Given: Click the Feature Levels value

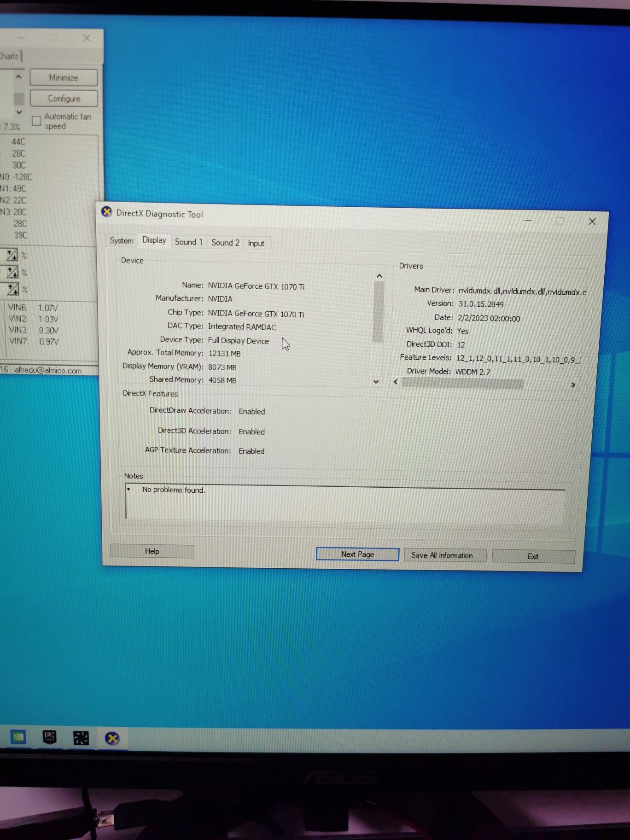Looking at the screenshot, I should (x=518, y=359).
